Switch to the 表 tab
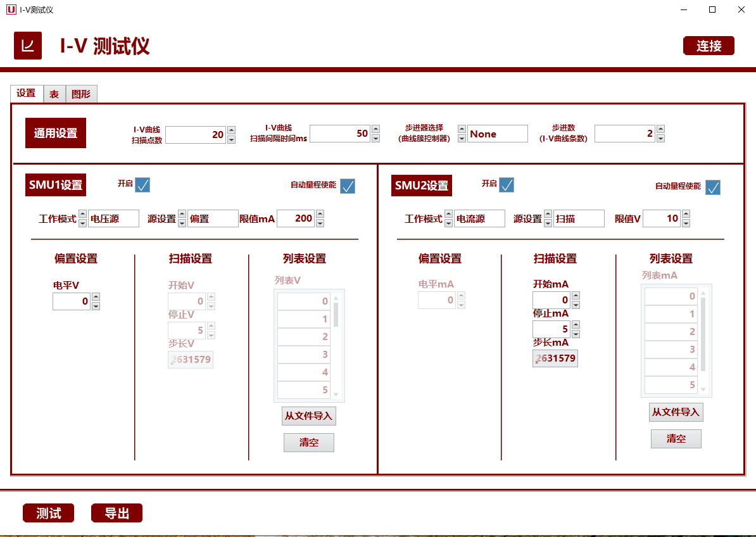This screenshot has width=756, height=537. 54,94
